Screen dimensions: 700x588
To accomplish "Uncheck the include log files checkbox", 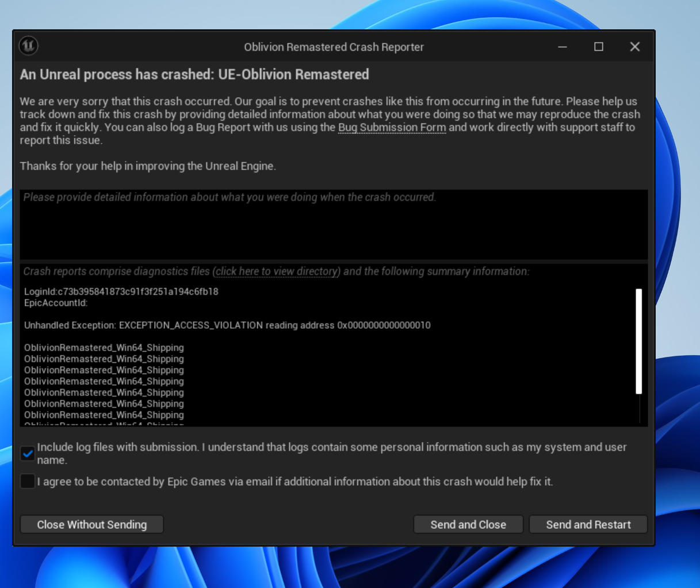I will pyautogui.click(x=28, y=454).
